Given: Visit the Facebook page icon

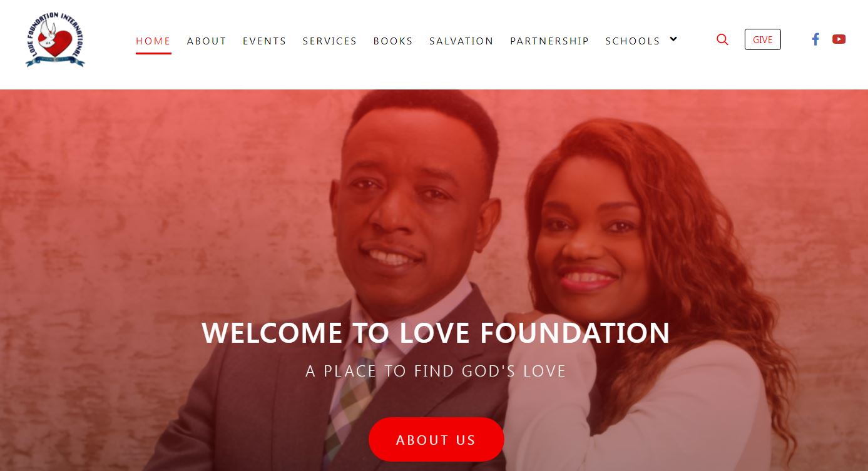Looking at the screenshot, I should 815,39.
